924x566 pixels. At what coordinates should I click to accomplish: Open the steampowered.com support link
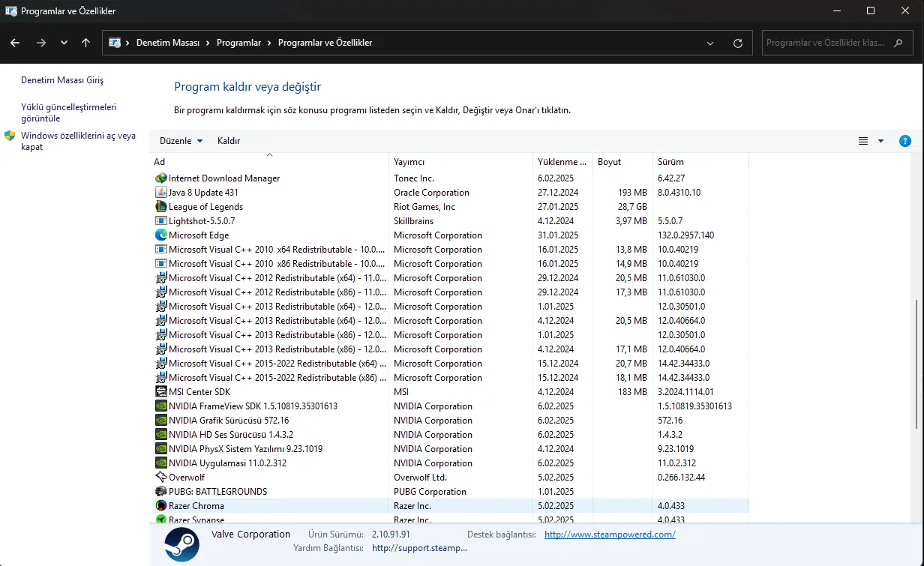click(x=610, y=535)
